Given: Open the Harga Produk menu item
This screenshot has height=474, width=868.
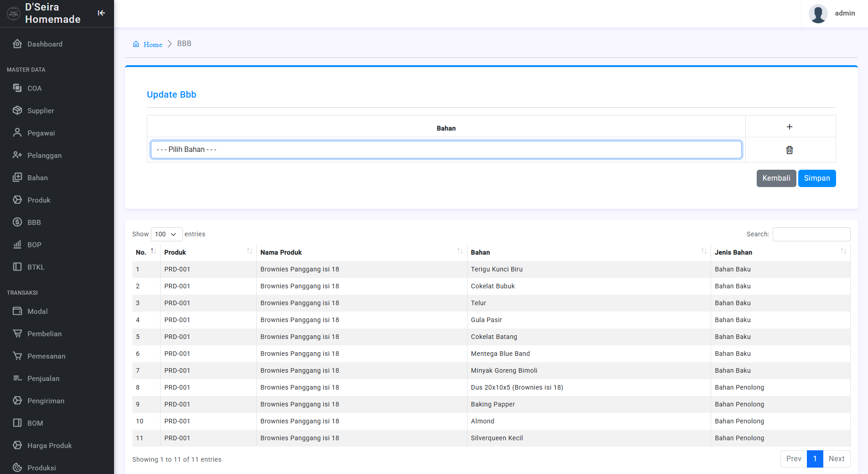Looking at the screenshot, I should click(50, 445).
